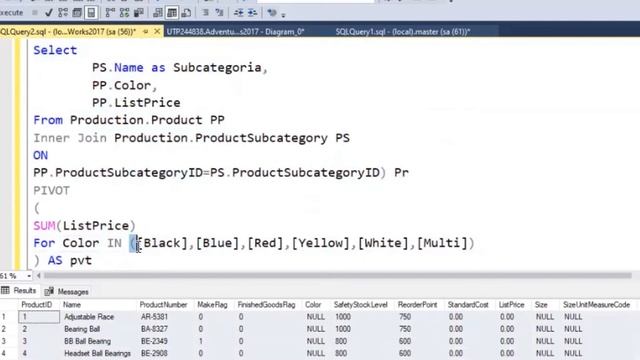Select Results to Text icon
The image size is (640, 360).
point(158,13)
